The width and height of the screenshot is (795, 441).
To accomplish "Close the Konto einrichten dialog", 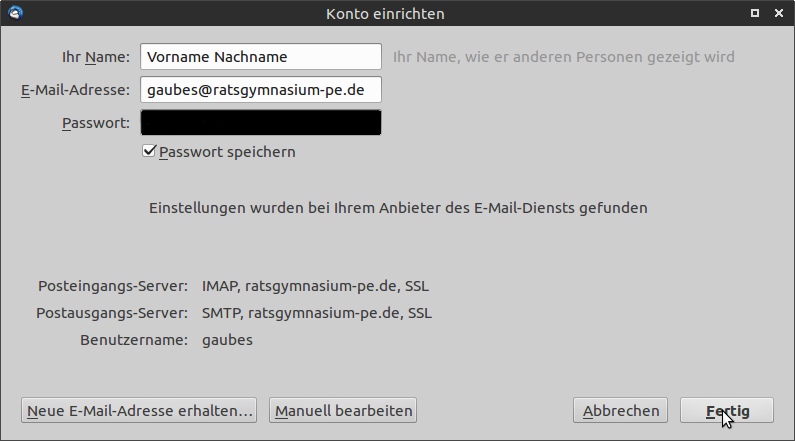I will coord(780,13).
